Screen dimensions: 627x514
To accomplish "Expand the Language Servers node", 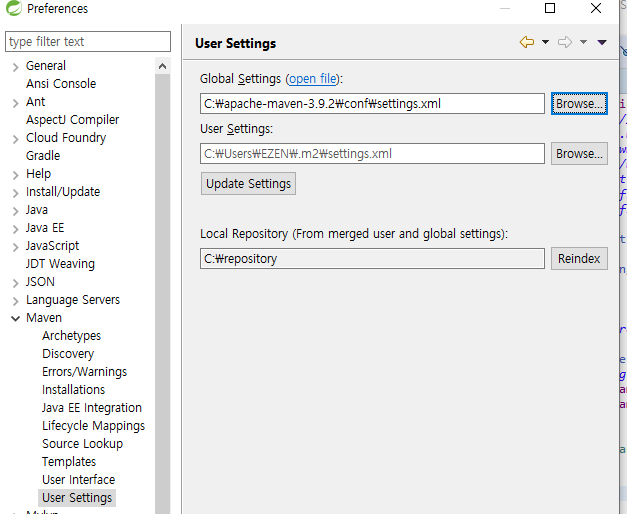I will [16, 301].
